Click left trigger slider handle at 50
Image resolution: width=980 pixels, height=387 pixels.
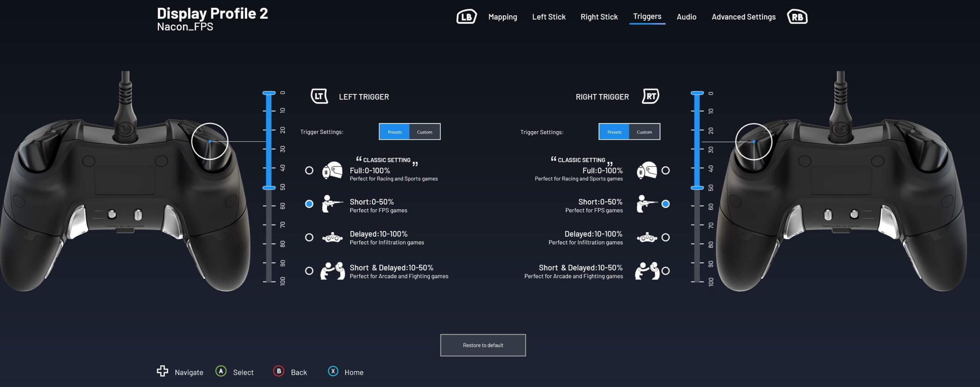tap(269, 188)
